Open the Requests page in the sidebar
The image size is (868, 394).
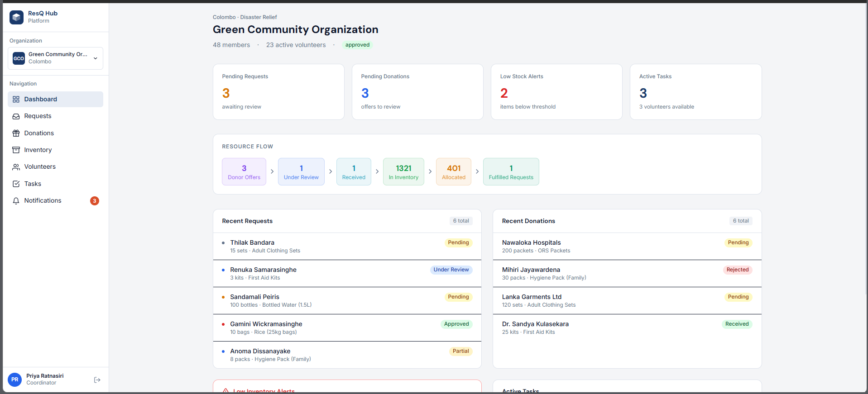tap(55, 116)
